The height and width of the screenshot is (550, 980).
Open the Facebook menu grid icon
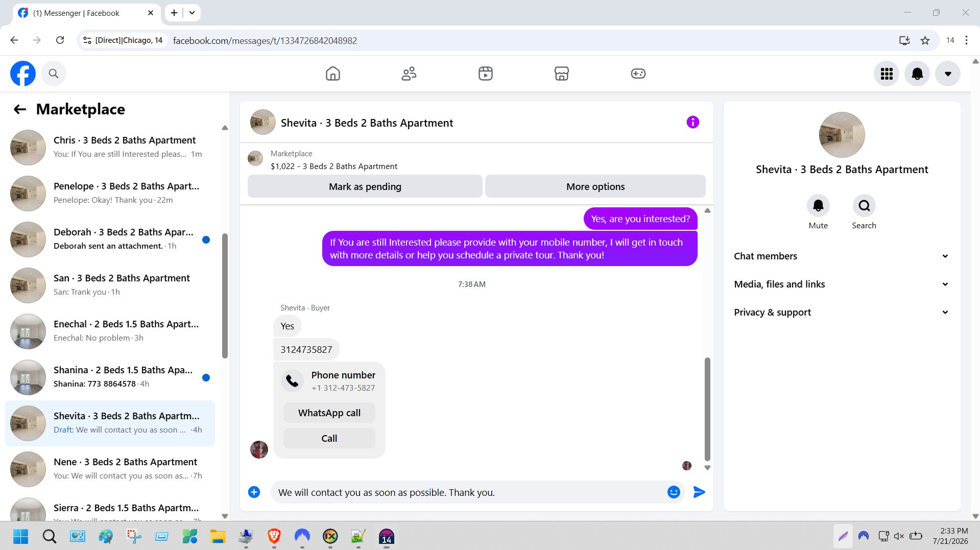(887, 74)
